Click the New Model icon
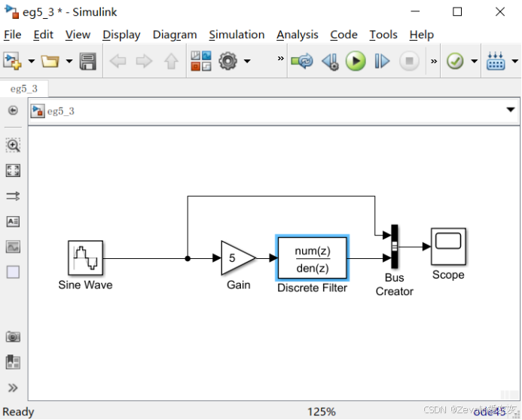 (12, 61)
